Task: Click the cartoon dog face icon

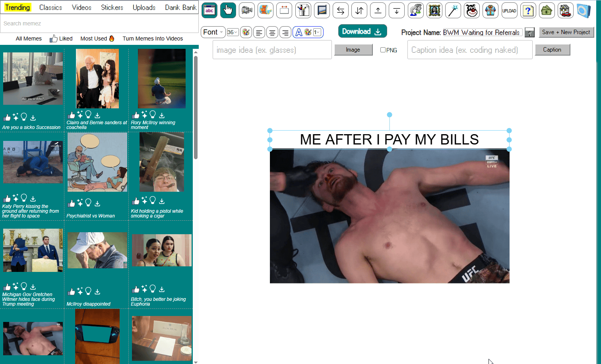Action: click(472, 10)
